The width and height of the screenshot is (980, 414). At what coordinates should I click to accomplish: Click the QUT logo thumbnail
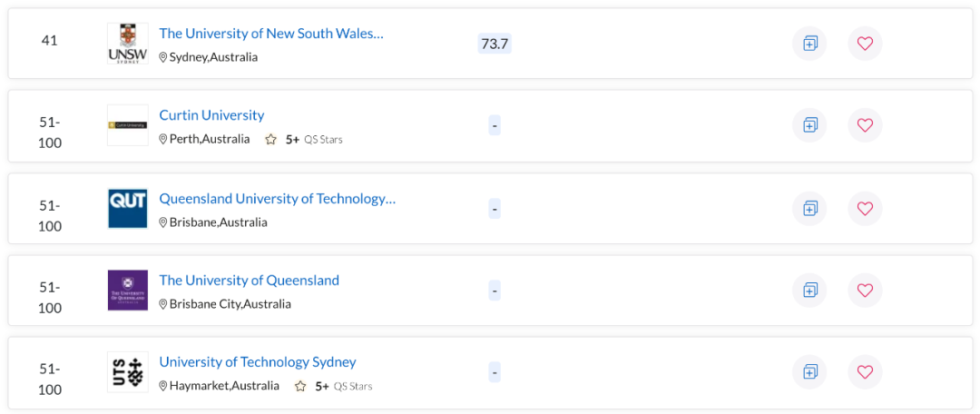tap(127, 209)
